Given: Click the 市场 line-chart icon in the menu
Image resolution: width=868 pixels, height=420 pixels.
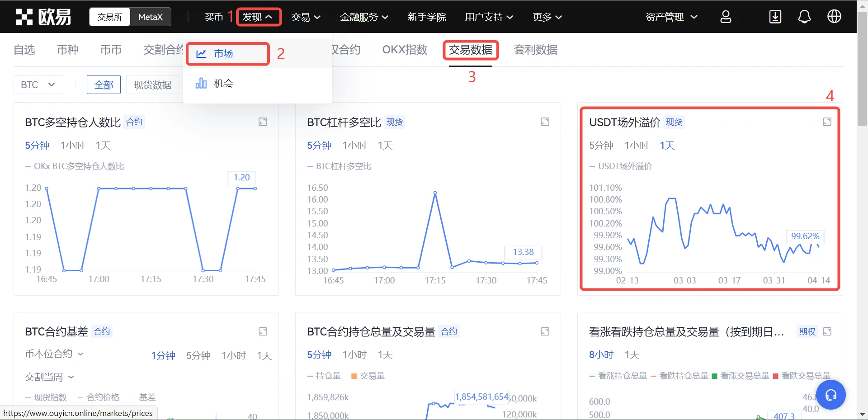Looking at the screenshot, I should [201, 54].
